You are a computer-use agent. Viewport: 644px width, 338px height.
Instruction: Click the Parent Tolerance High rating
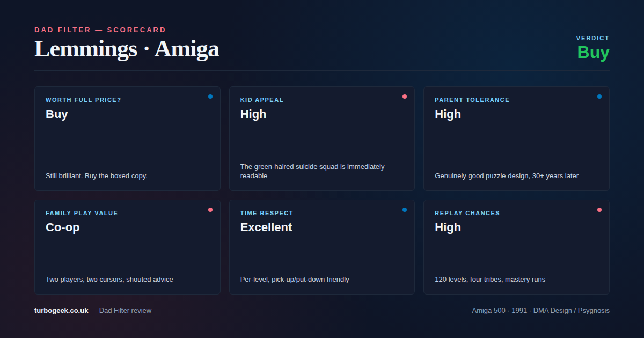[448, 114]
